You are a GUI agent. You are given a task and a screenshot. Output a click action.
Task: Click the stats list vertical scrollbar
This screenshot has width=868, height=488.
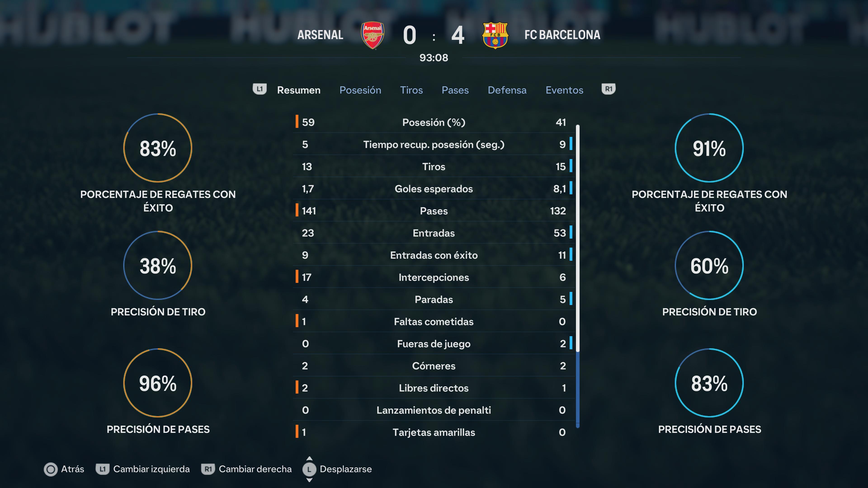click(x=578, y=276)
